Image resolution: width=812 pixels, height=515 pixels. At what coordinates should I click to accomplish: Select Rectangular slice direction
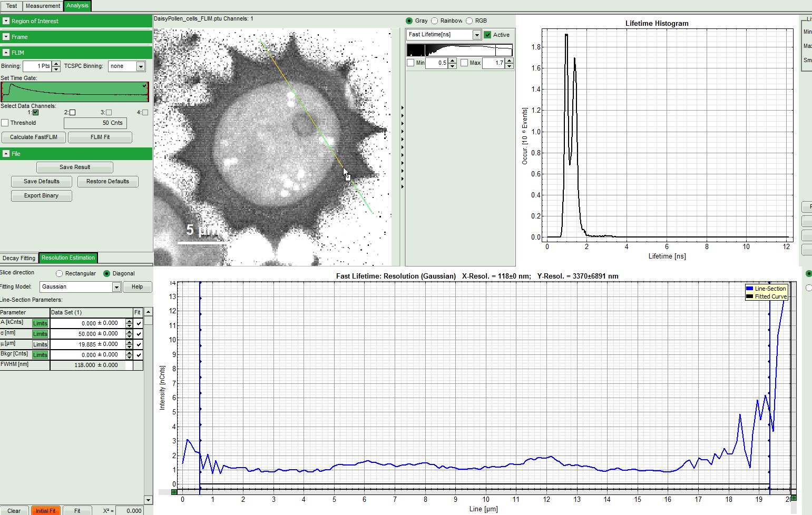click(x=59, y=273)
